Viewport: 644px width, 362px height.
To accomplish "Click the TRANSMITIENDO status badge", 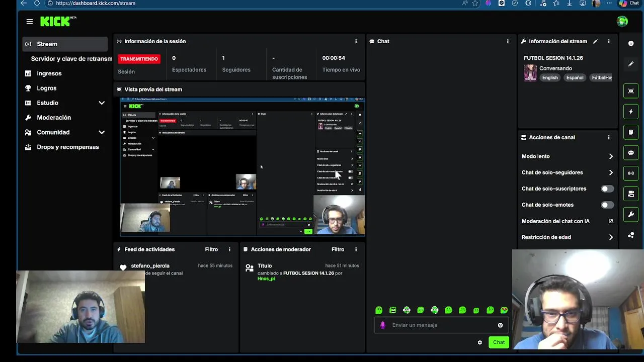I will click(x=139, y=59).
